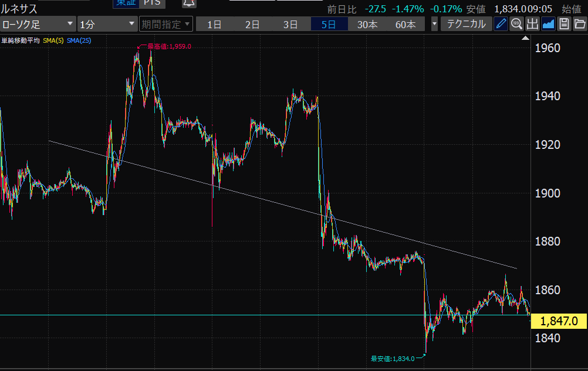Click the 1920 price axis label
The height and width of the screenshot is (371, 588).
click(548, 145)
